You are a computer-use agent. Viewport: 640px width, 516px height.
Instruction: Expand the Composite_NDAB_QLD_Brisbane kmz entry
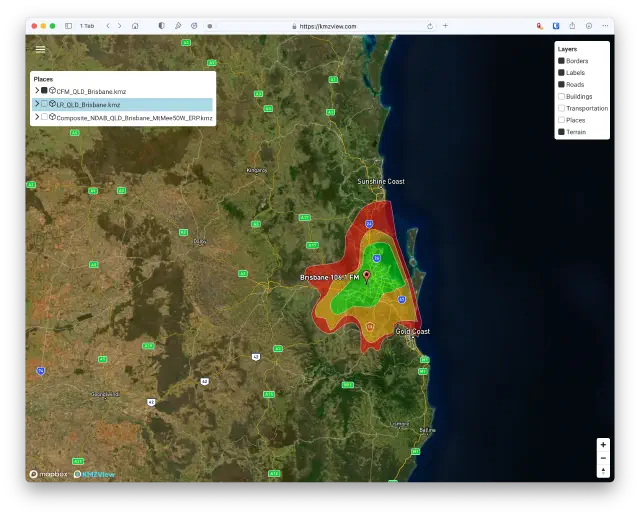pyautogui.click(x=37, y=117)
